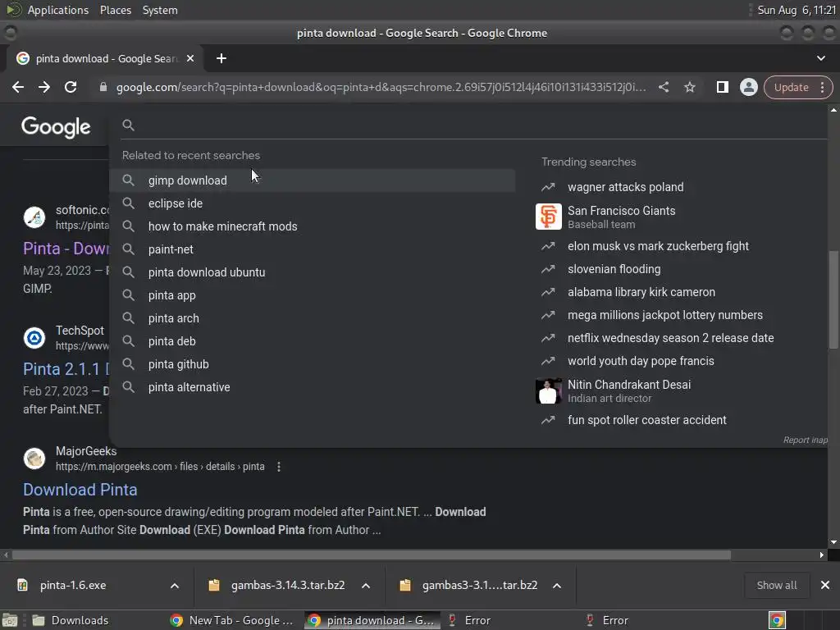Select trending fun spot roller coaster accident

tap(647, 421)
